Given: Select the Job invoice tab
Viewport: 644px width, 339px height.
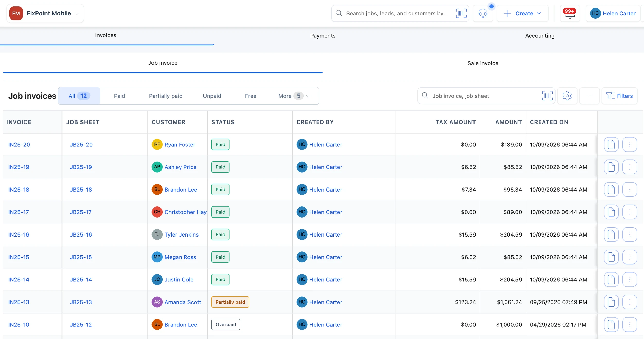Looking at the screenshot, I should (x=163, y=63).
